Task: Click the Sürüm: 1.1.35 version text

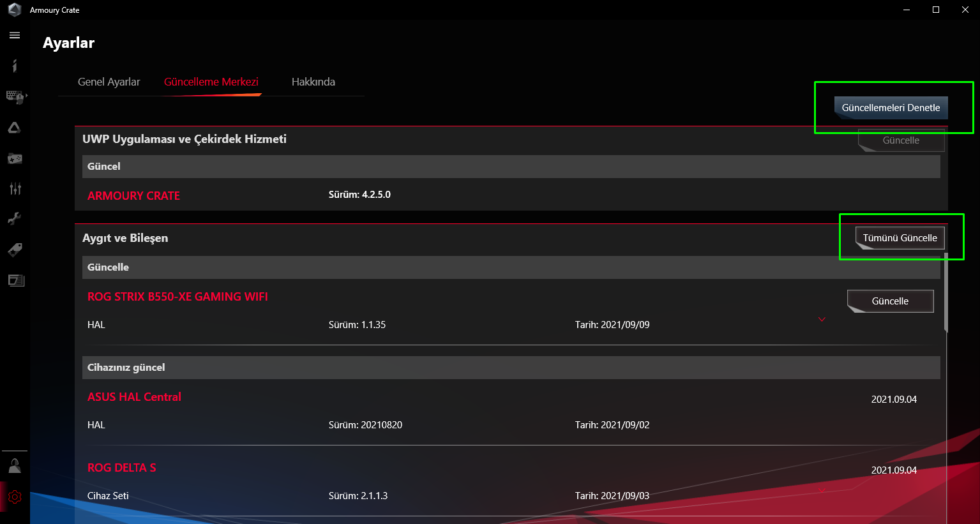Action: click(357, 325)
